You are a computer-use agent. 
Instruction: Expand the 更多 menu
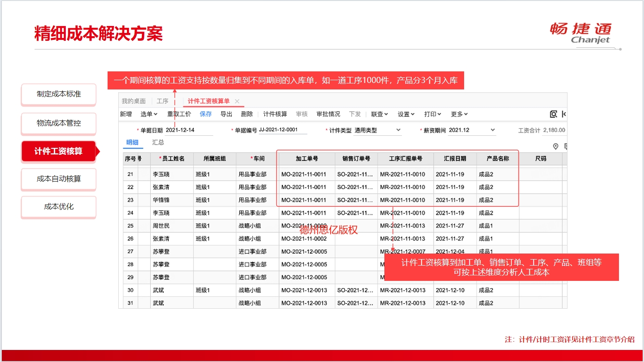pyautogui.click(x=459, y=114)
